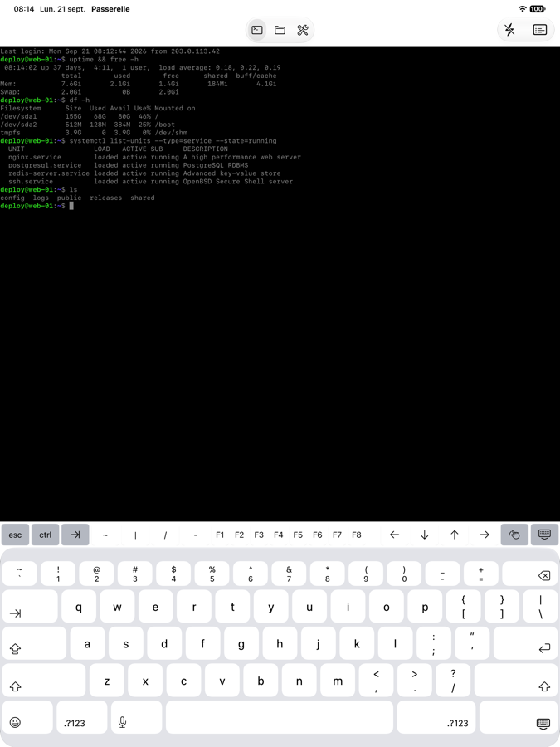Open the file browser folder icon
The image size is (560, 747).
tap(280, 30)
